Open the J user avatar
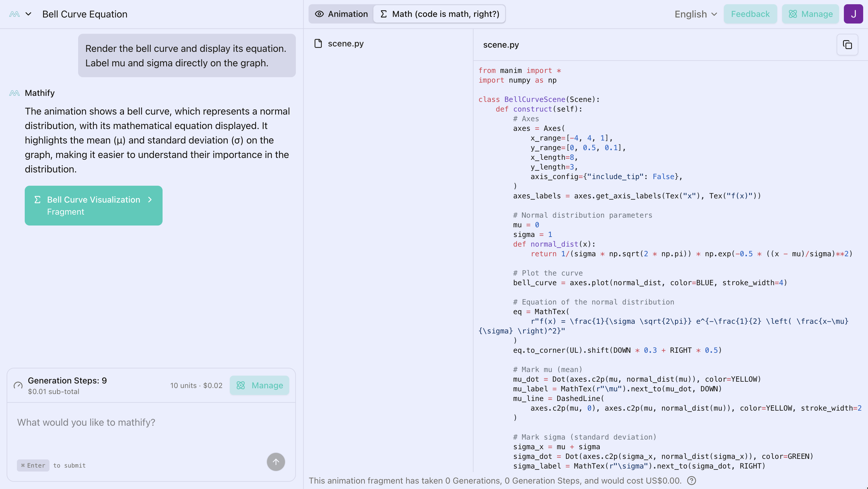This screenshot has width=868, height=489. tap(853, 14)
